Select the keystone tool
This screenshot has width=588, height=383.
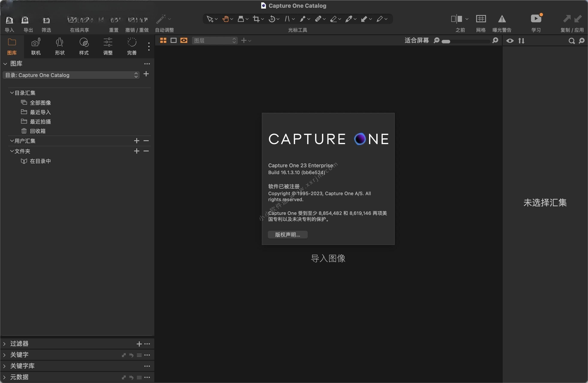coord(287,19)
